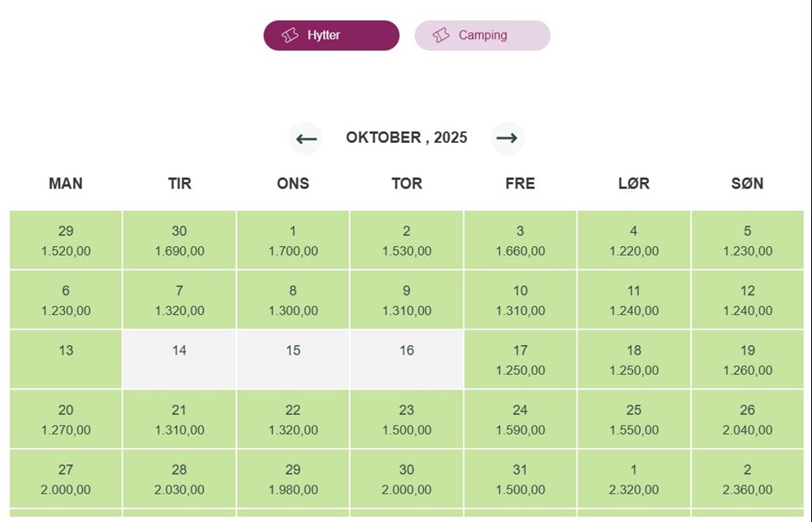812x522 pixels.
Task: Go to previous month with left arrow
Action: 306,138
